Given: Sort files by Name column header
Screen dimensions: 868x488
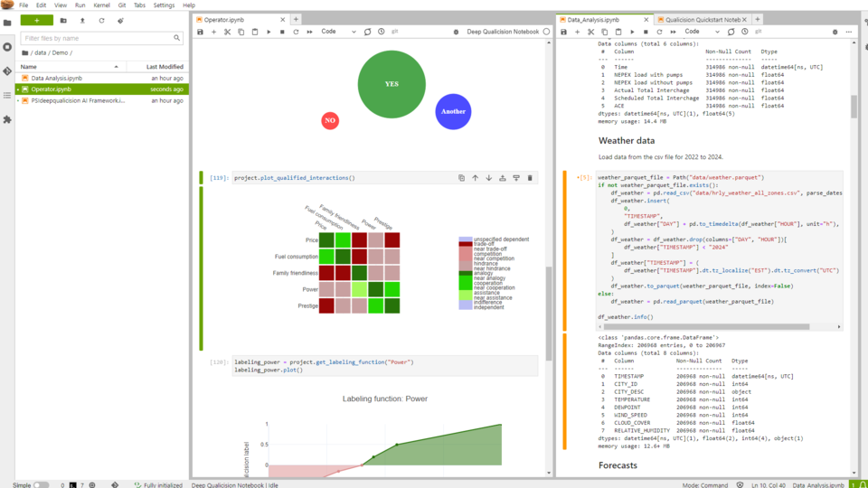Looking at the screenshot, I should [x=29, y=67].
